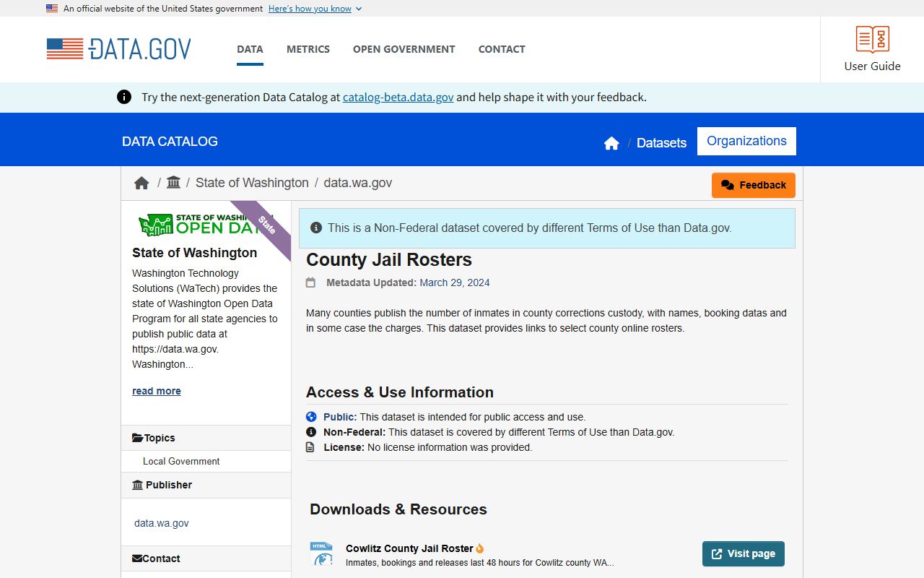Open the Datasets tab

661,142
